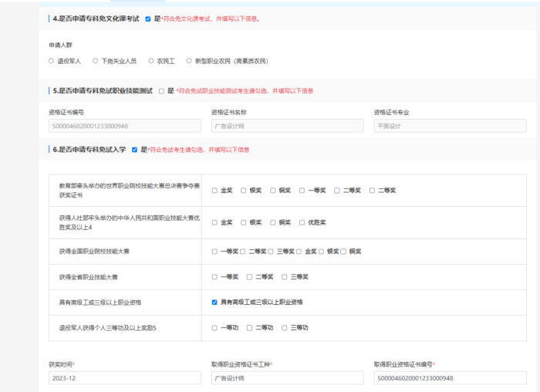Toggle the 是 checkbox for 申请专科免试入学
540x392 pixels.
coord(135,150)
